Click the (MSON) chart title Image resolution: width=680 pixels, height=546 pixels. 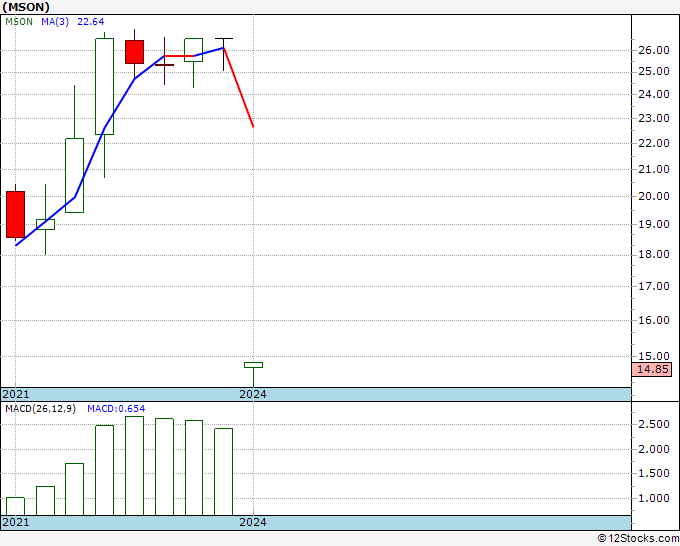point(26,7)
